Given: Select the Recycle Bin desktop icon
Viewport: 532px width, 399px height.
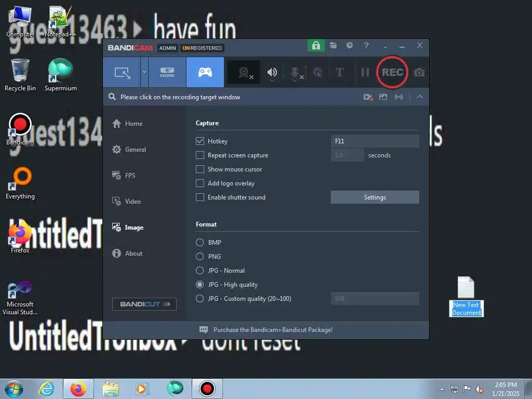Looking at the screenshot, I should point(20,75).
